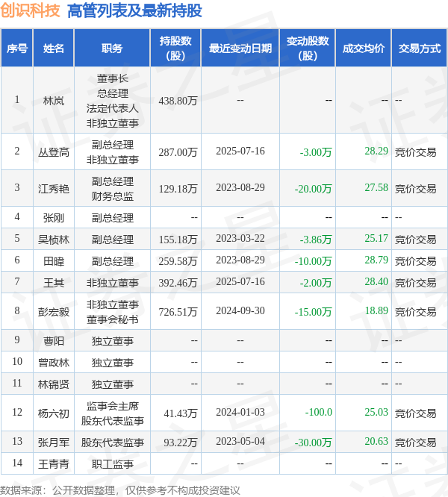This screenshot has width=448, height=497.
Task: Select the 持股数(股) column header
Action: 175,49
